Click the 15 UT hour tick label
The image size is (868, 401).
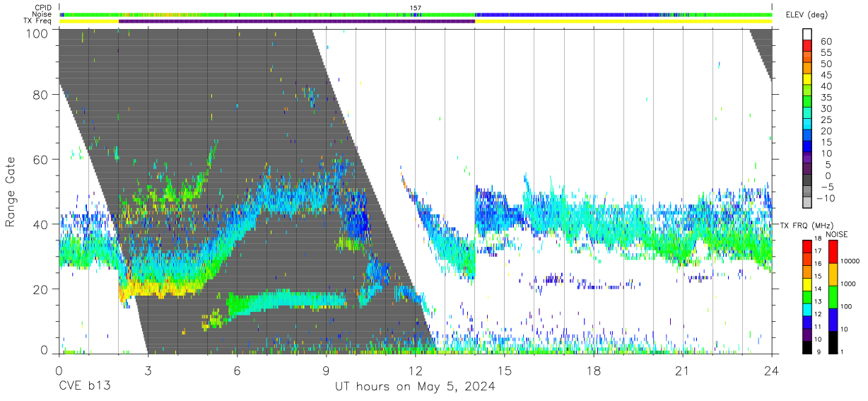505,369
